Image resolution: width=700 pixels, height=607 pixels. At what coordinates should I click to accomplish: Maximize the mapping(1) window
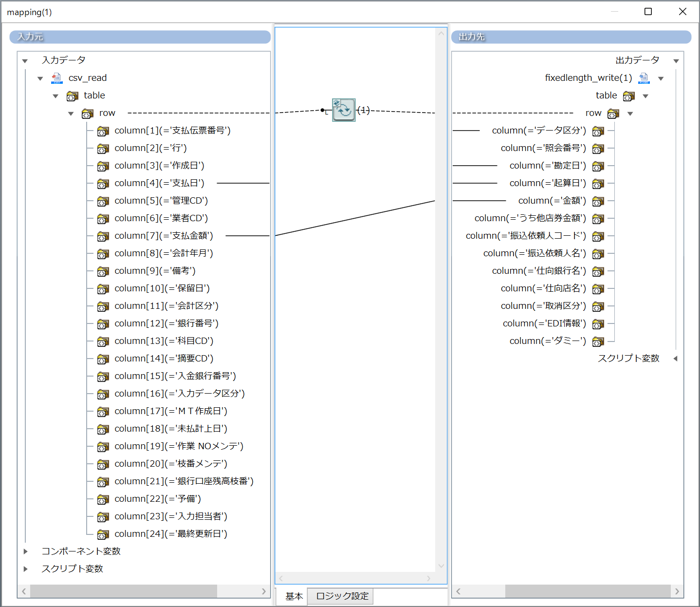[x=648, y=12]
